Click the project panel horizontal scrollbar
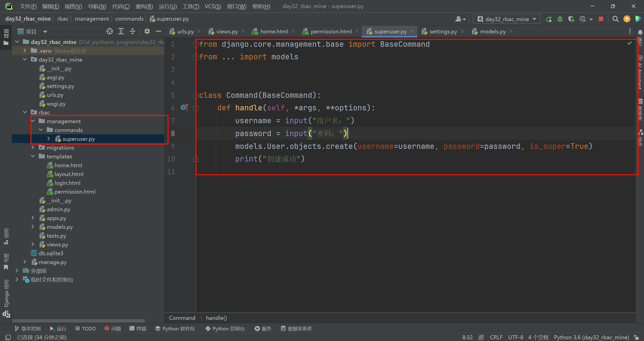 [78, 321]
